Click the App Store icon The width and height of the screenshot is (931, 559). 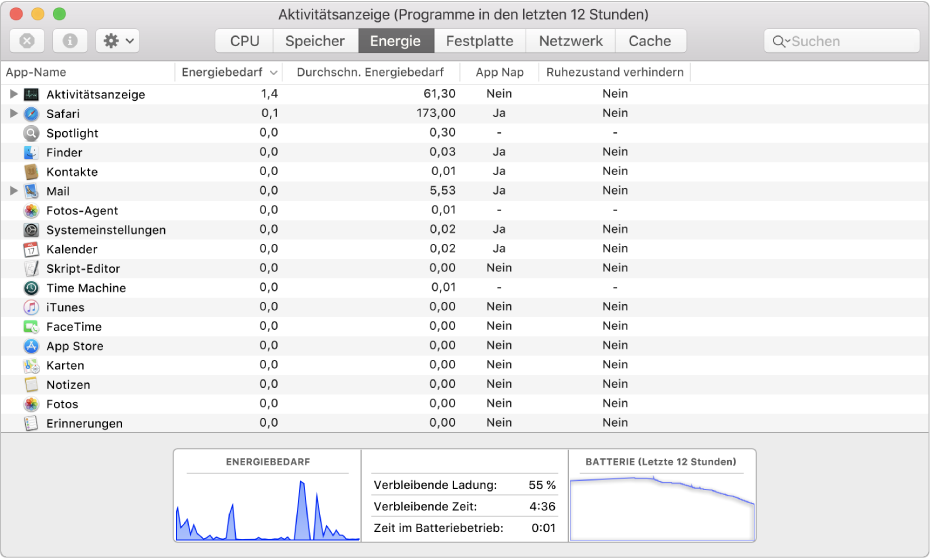(x=31, y=346)
